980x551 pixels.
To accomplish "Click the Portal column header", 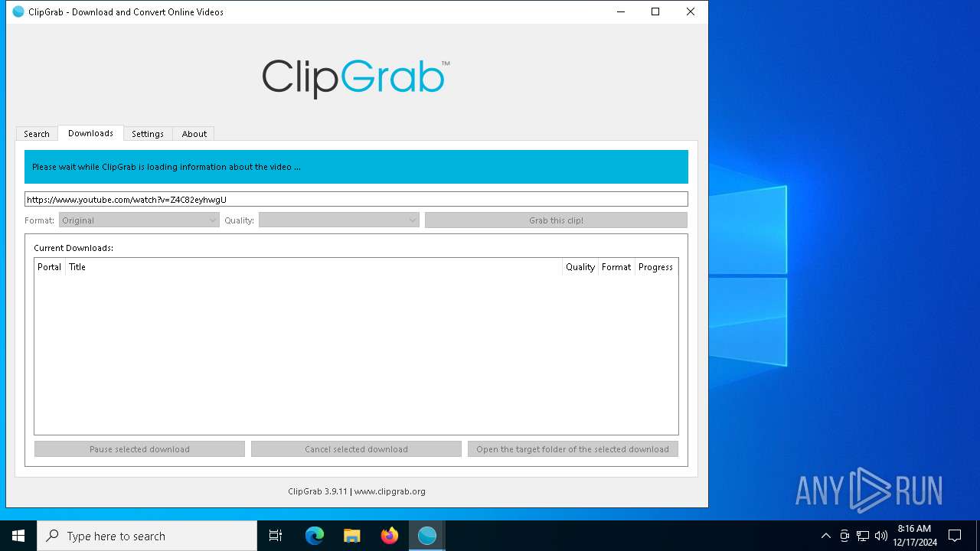I will pyautogui.click(x=49, y=267).
